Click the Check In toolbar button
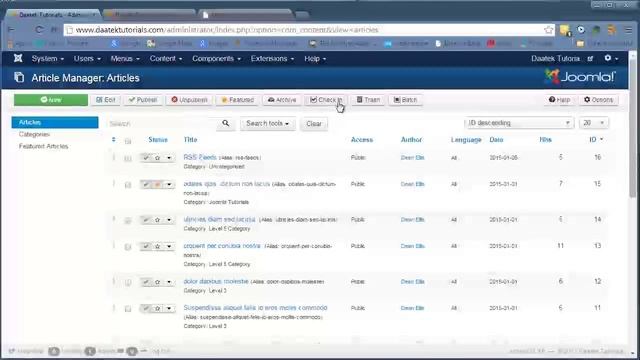Viewport: 640px width, 360px height. [326, 100]
